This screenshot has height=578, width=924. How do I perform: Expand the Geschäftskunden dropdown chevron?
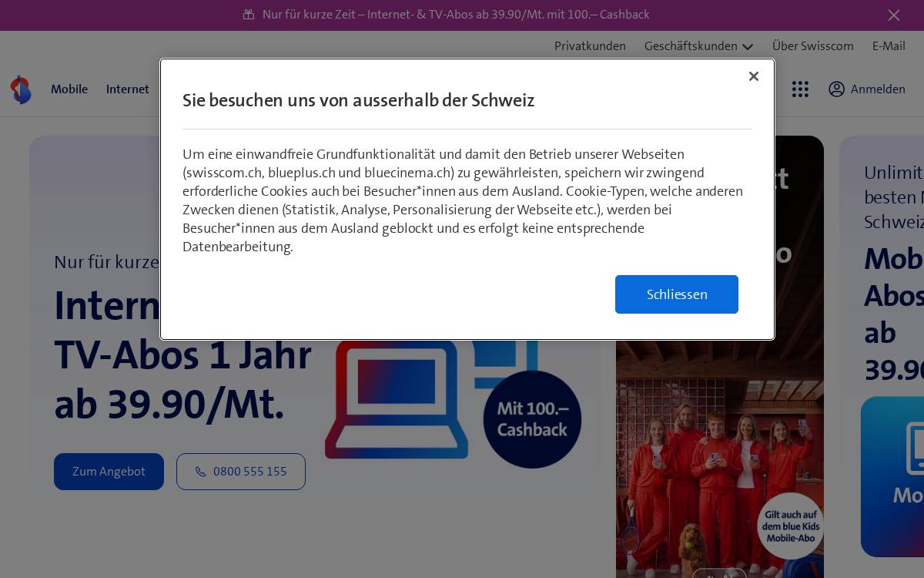[748, 47]
